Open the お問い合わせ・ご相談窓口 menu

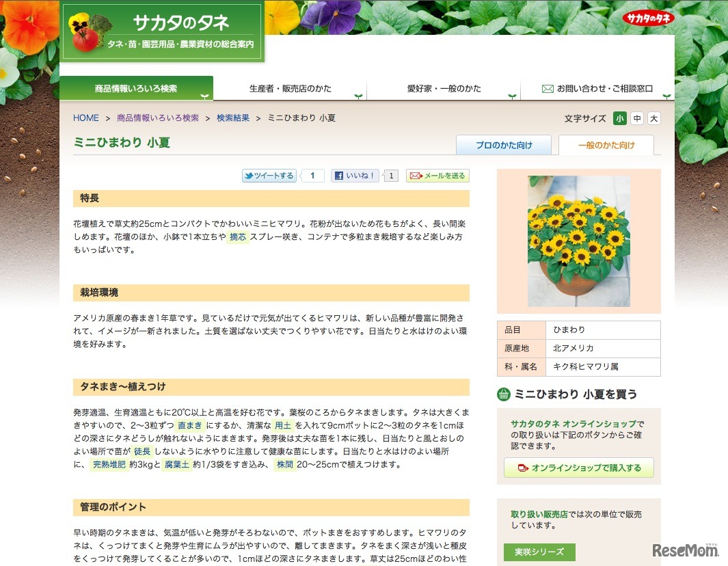click(x=597, y=88)
